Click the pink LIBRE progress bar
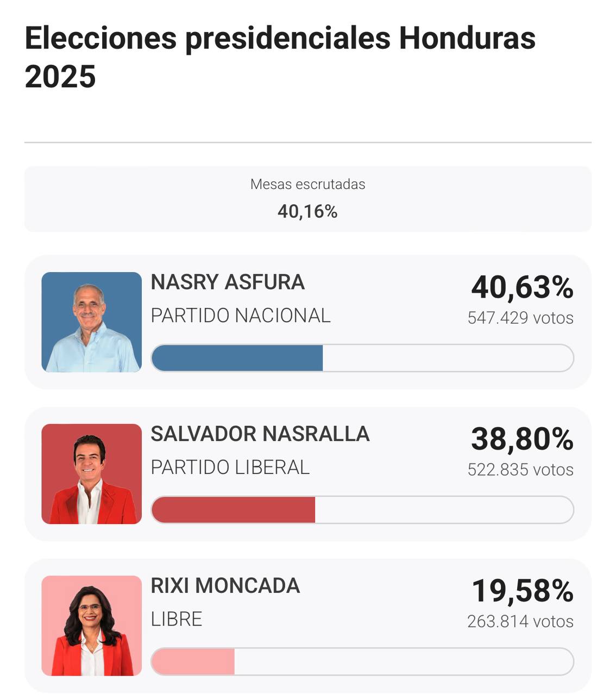 tap(193, 662)
